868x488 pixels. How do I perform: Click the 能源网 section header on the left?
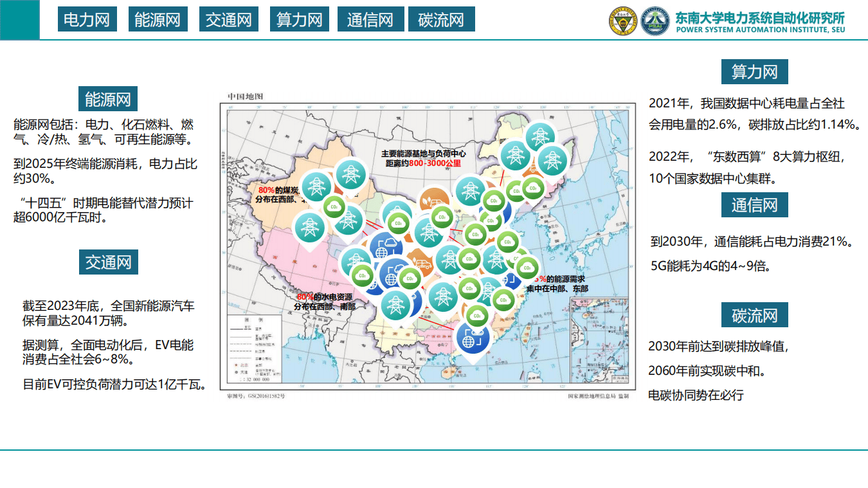(107, 99)
